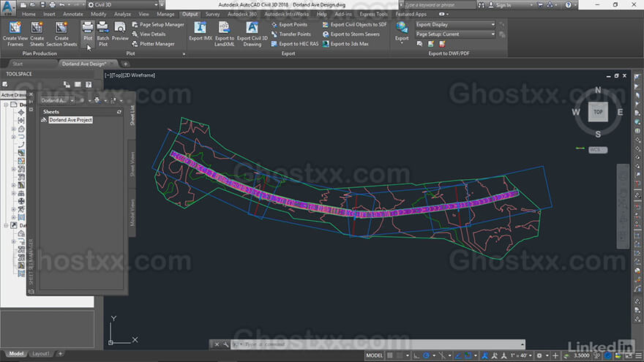Open the Plotter Manager
644x362 pixels.
[153, 44]
